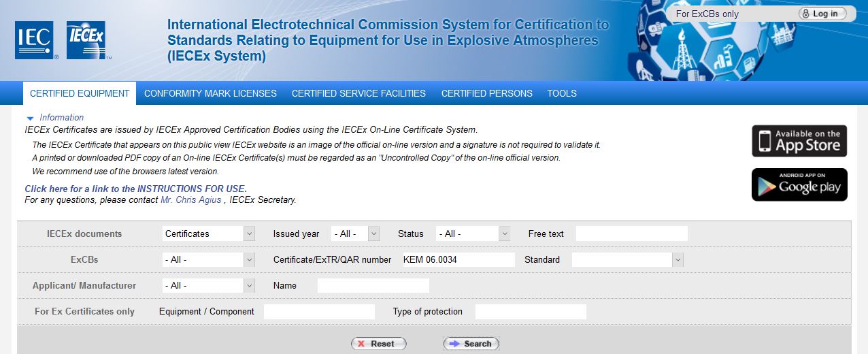Open Certified Service Facilities tab
Screen dimensions: 868x354
click(358, 93)
